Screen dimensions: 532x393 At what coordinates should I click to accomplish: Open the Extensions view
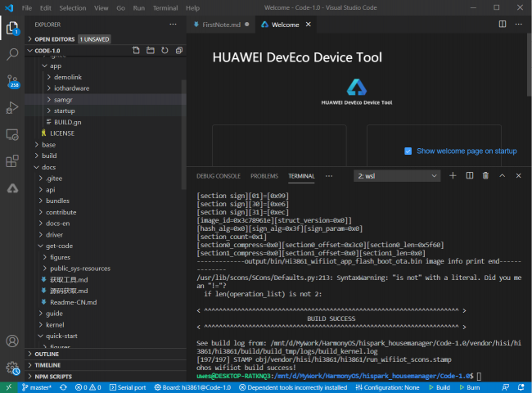[x=12, y=160]
